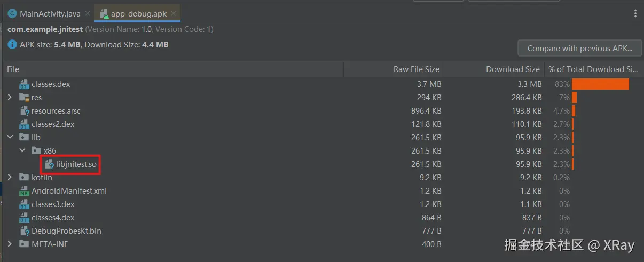Click the DebugProbesKt.bin file icon

[x=24, y=231]
